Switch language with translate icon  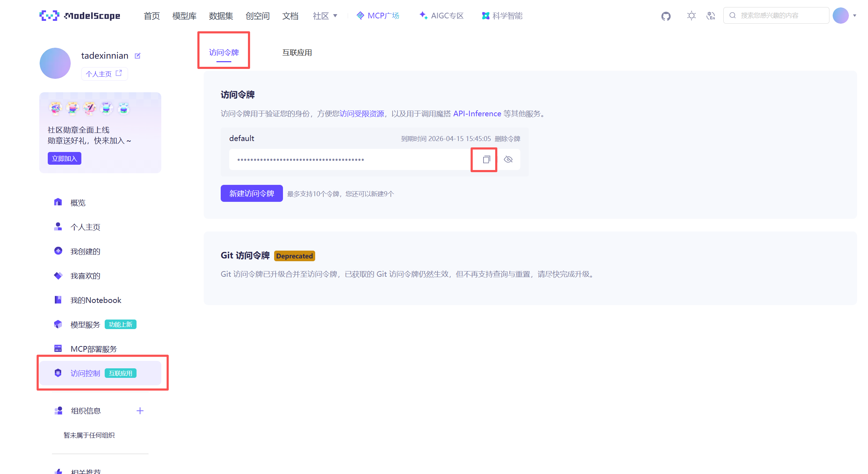point(711,16)
